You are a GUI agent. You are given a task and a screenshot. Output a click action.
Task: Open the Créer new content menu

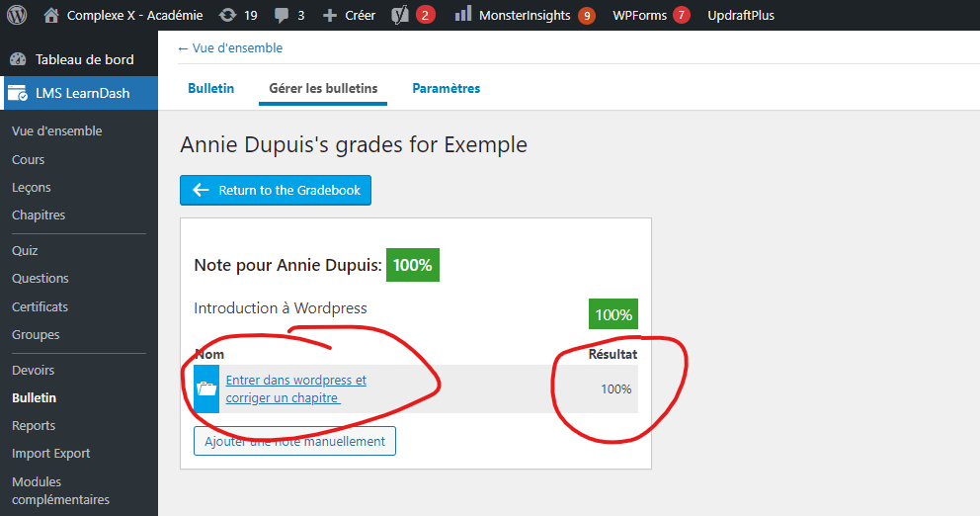click(x=349, y=15)
